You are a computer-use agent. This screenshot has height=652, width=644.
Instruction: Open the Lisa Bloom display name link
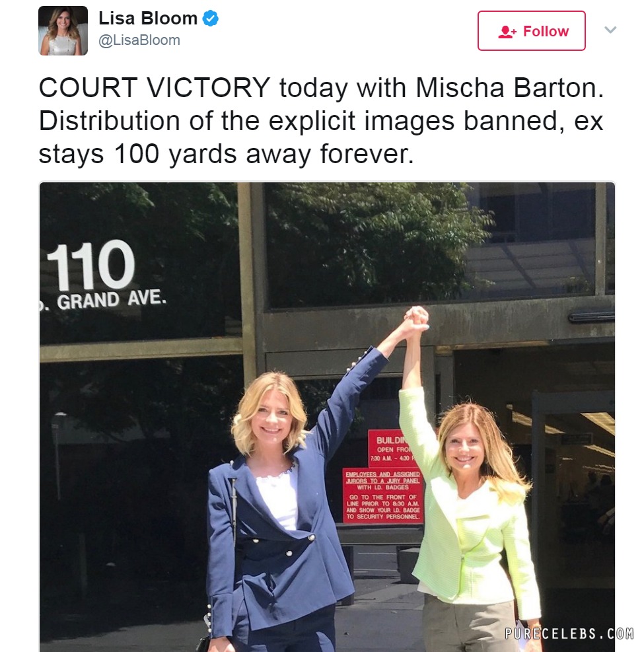[148, 18]
